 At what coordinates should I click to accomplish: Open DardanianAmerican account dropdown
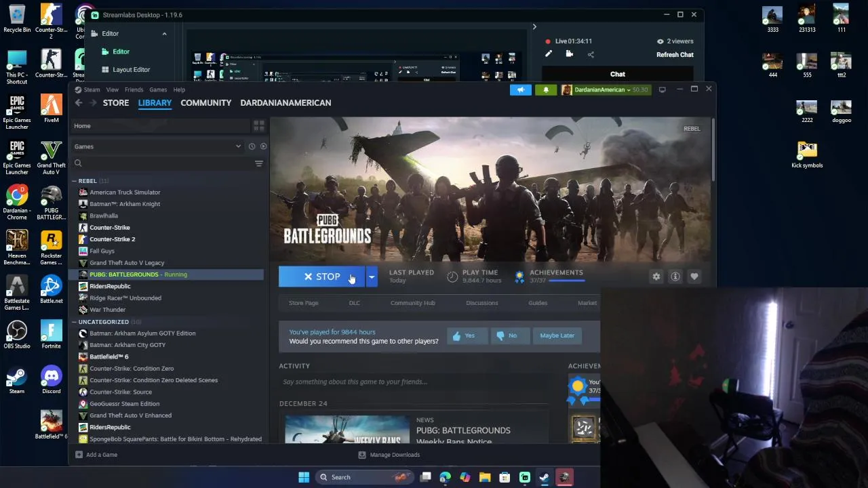pos(604,89)
